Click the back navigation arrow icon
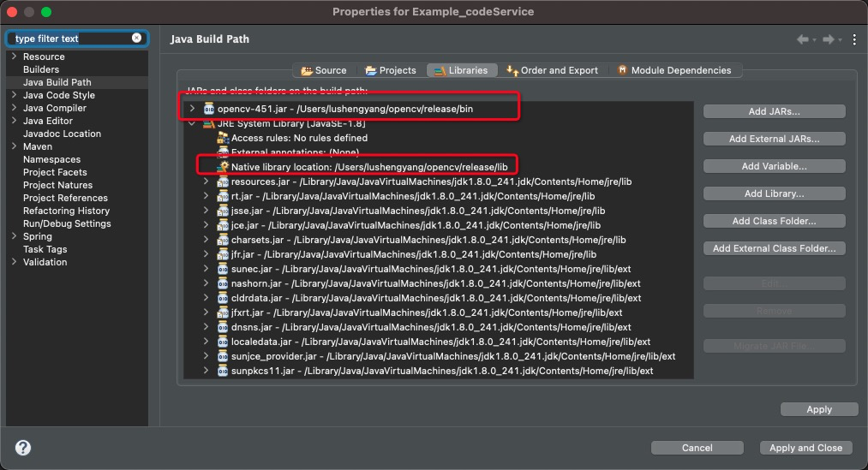This screenshot has width=868, height=470. point(802,39)
